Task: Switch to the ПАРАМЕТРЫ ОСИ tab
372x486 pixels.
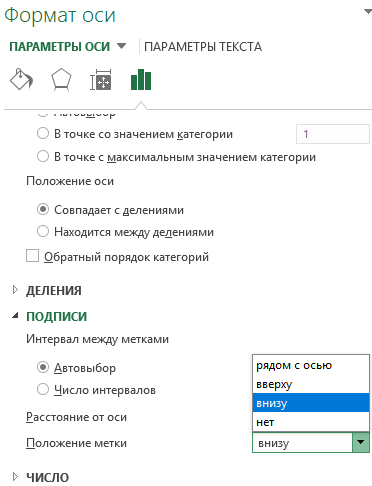Action: tap(59, 46)
